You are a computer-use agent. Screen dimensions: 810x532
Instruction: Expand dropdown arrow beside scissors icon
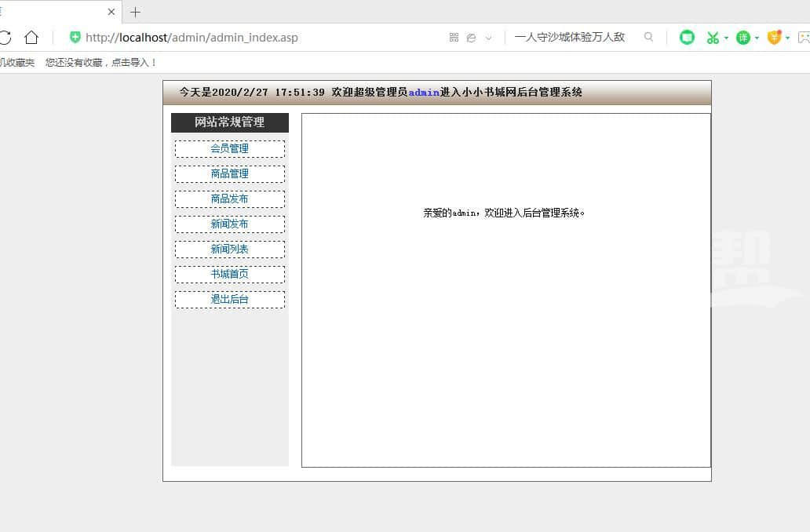[726, 38]
